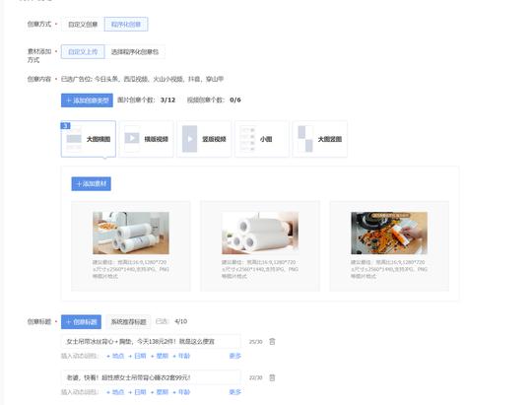Viewport: 532px width, 405px height.
Task: Click the selected titles count 4/10
Action: point(181,321)
